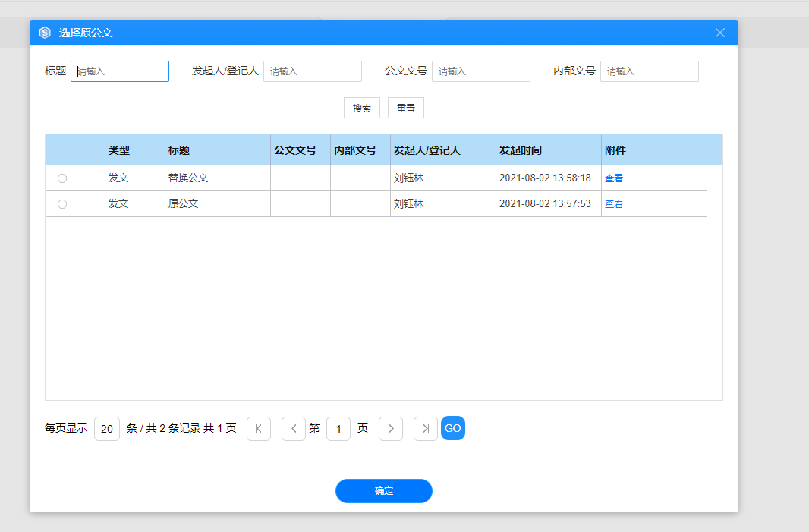Image resolution: width=809 pixels, height=532 pixels.
Task: Confirm selection with 确定 button
Action: [384, 491]
